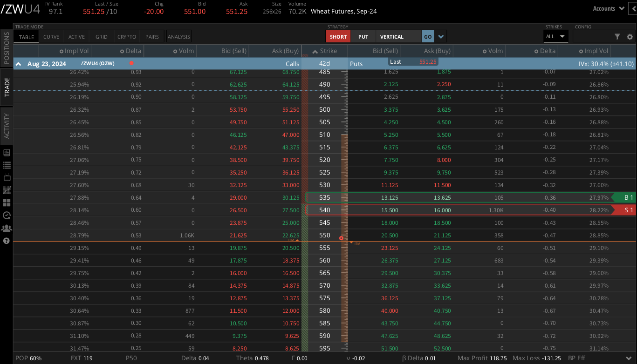Viewport: 637px width, 364px height.
Task: Switch to CURVE trade mode
Action: 51,37
